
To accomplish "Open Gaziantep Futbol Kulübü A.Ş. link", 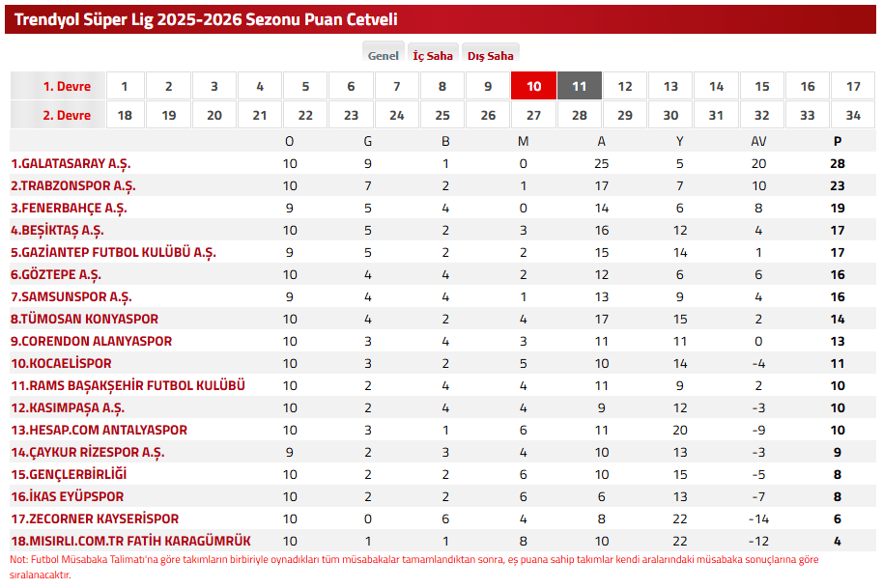I will pos(113,253).
